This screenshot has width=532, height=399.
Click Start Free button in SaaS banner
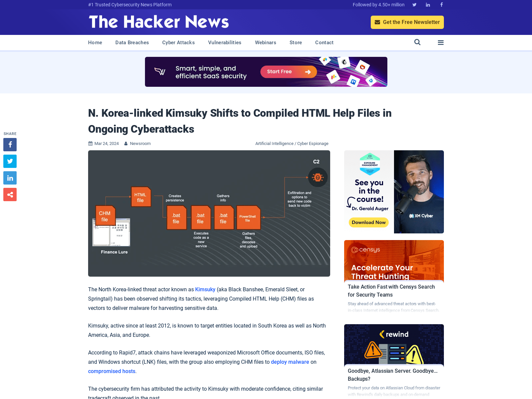coord(289,72)
